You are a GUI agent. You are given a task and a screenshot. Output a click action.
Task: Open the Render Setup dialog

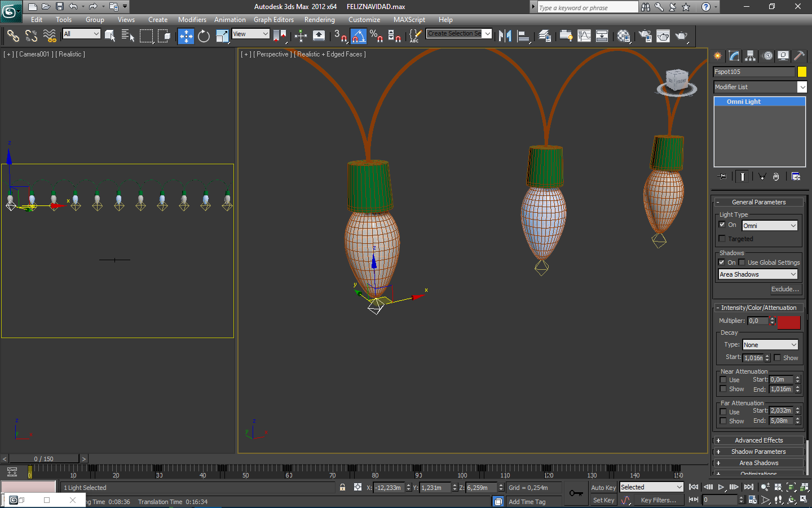[x=645, y=36]
